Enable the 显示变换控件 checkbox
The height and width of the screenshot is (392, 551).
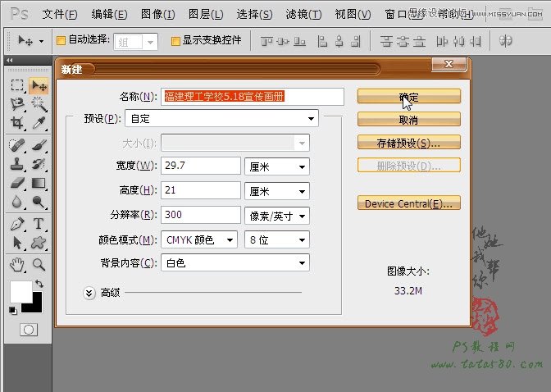[x=175, y=41]
